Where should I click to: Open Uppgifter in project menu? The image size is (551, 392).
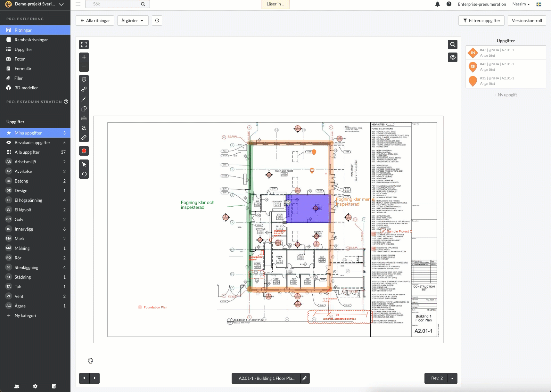pyautogui.click(x=35, y=49)
